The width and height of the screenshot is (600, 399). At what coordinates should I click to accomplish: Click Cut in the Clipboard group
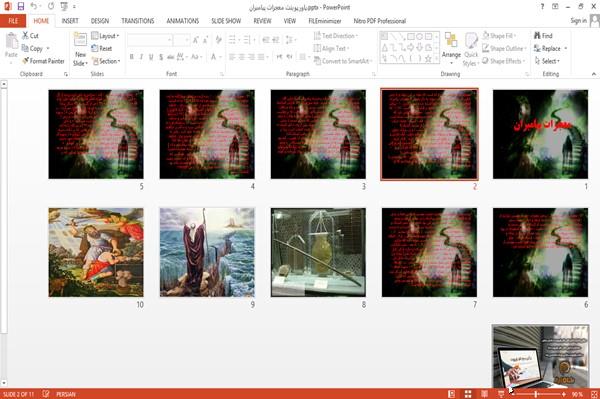click(30, 36)
